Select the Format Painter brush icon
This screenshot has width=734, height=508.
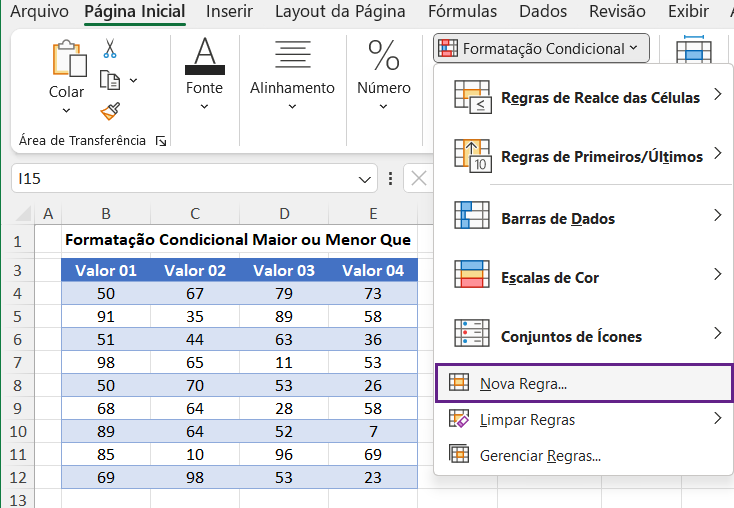pyautogui.click(x=110, y=111)
